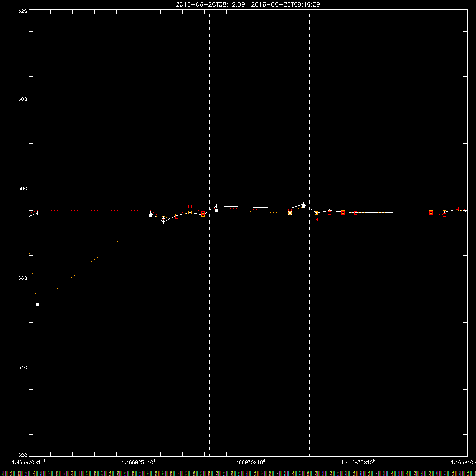Select the y-axis label 620
This screenshot has width=476, height=476.
point(23,11)
